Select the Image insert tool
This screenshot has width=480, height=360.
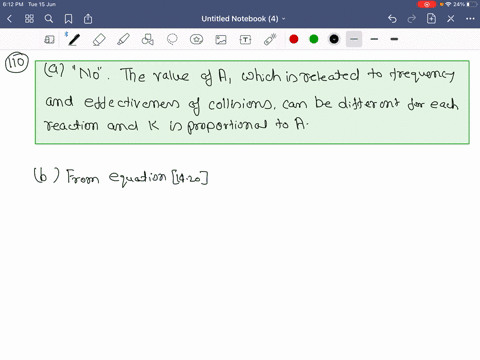click(x=221, y=40)
